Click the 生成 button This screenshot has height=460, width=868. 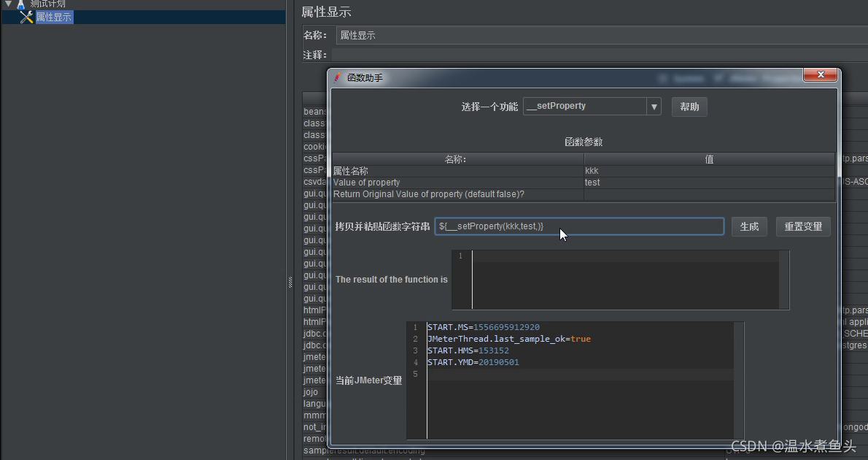point(749,226)
